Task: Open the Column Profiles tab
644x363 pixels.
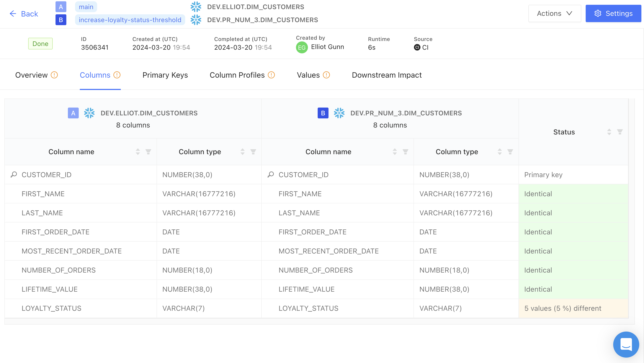Action: tap(242, 75)
